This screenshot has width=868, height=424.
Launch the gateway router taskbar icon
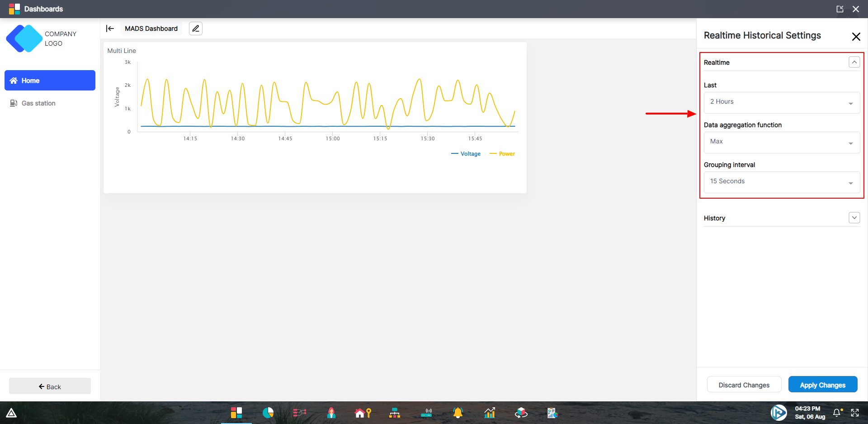[426, 413]
